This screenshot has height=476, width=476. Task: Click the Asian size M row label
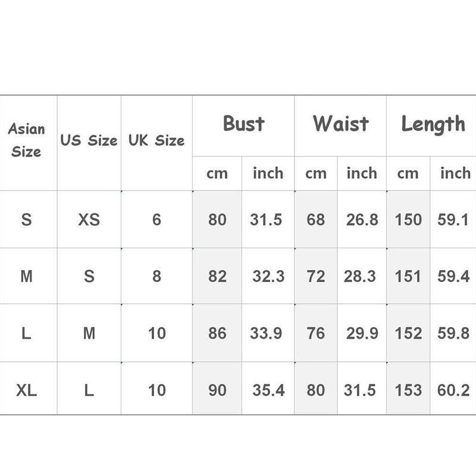tap(28, 276)
